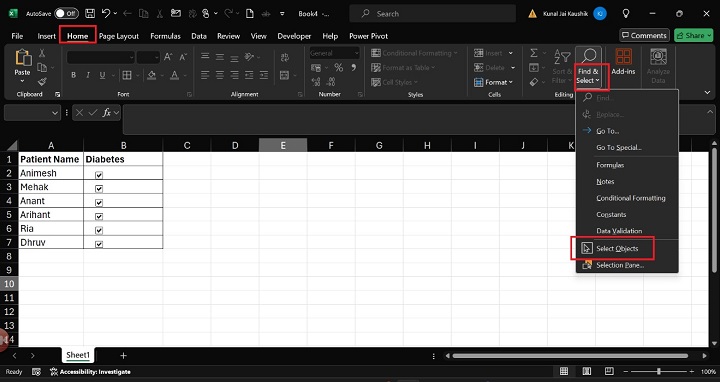Open the Share button dropdown
This screenshot has width=720, height=382.
(709, 35)
